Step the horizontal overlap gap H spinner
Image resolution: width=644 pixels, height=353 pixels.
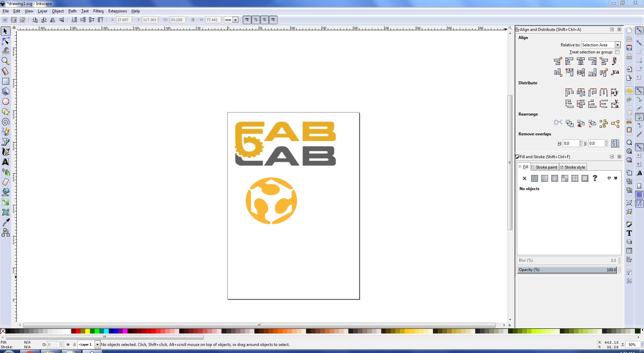(x=581, y=143)
